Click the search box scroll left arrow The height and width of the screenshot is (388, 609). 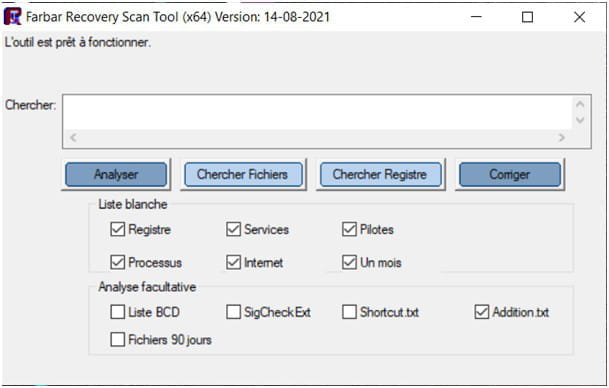click(73, 137)
